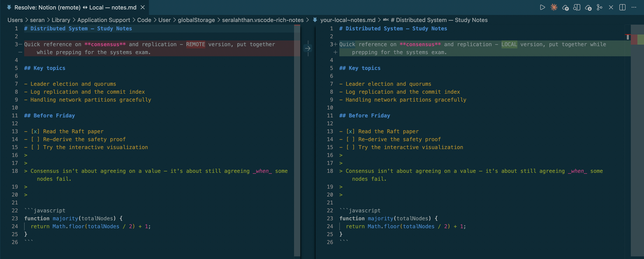Screen dimensions: 644x259
Task: Click '## Key topics' in left pane
Action: coord(45,68)
